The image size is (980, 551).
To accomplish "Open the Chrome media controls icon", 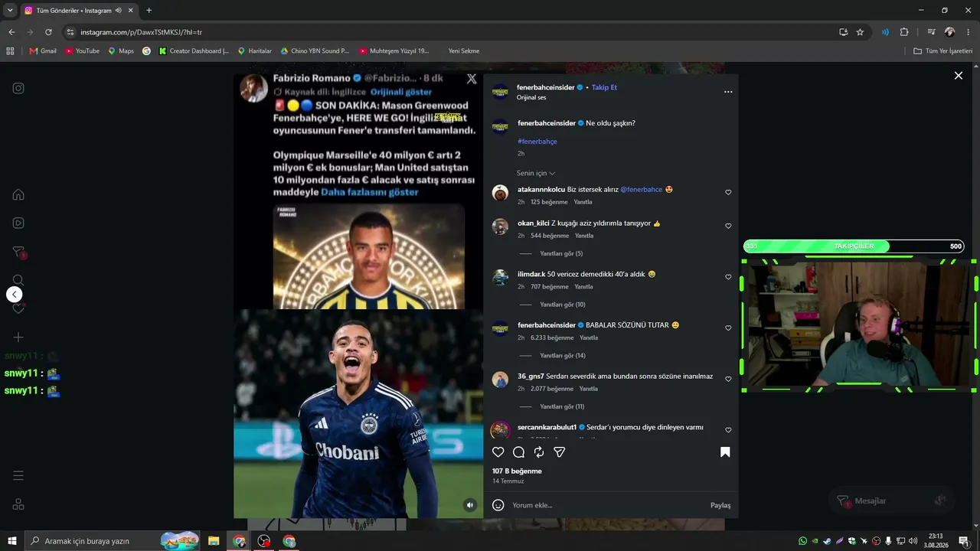I will click(x=931, y=32).
